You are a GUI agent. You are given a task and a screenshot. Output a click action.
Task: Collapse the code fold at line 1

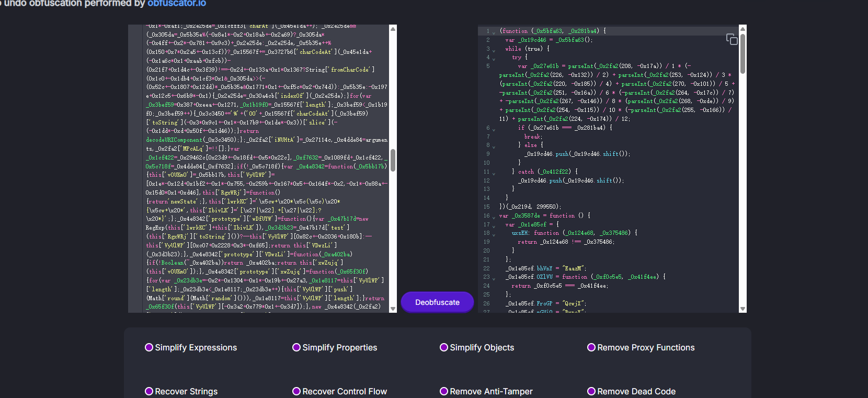pyautogui.click(x=494, y=32)
